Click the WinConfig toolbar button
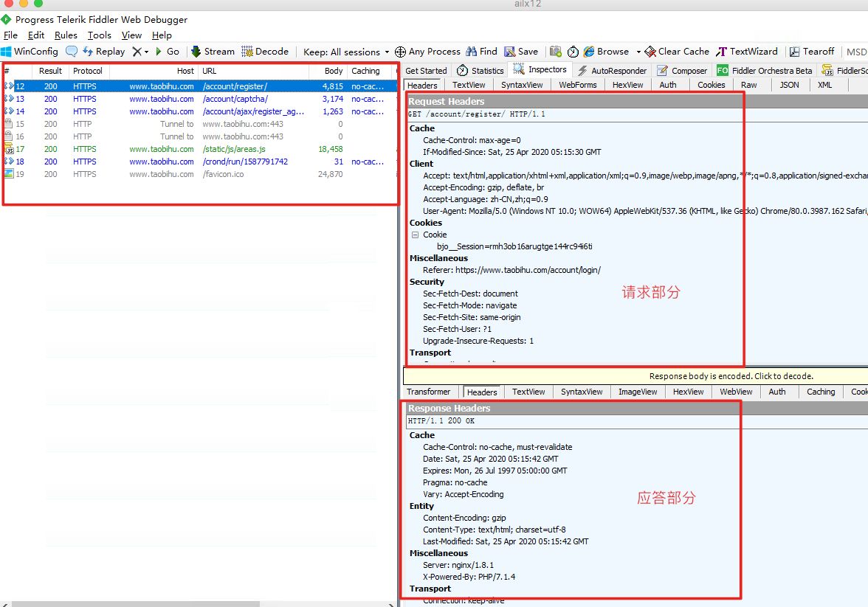This screenshot has height=607, width=868. click(30, 52)
